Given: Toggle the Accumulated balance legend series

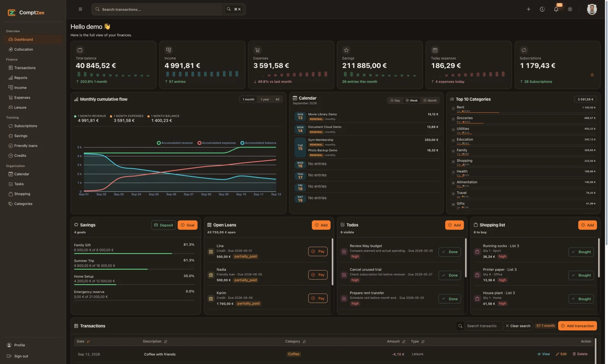Looking at the screenshot, I should (258, 143).
